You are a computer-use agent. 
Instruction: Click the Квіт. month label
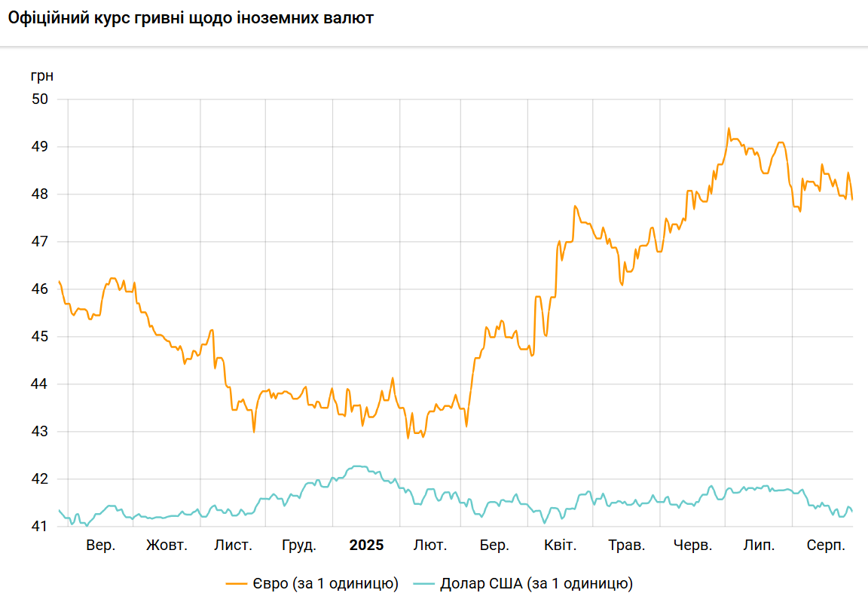(560, 546)
